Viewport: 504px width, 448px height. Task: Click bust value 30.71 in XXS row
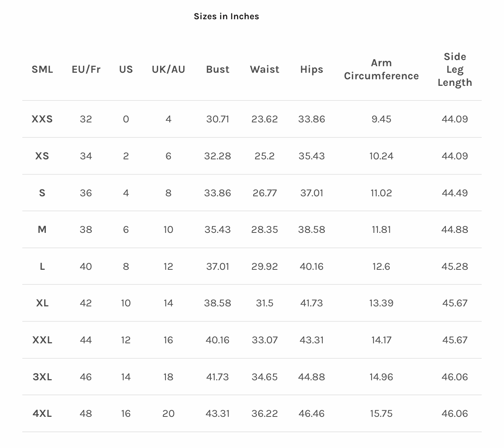[218, 119]
